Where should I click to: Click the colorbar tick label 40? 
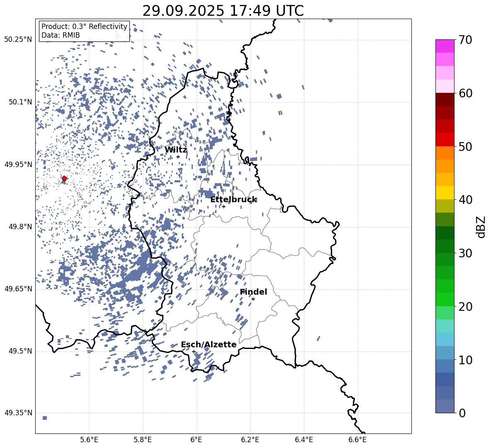[465, 200]
